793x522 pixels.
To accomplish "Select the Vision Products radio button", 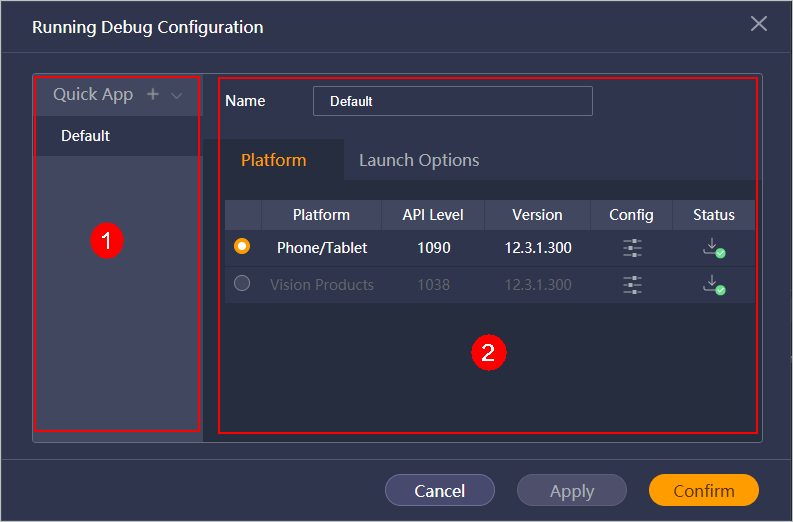I will click(242, 283).
